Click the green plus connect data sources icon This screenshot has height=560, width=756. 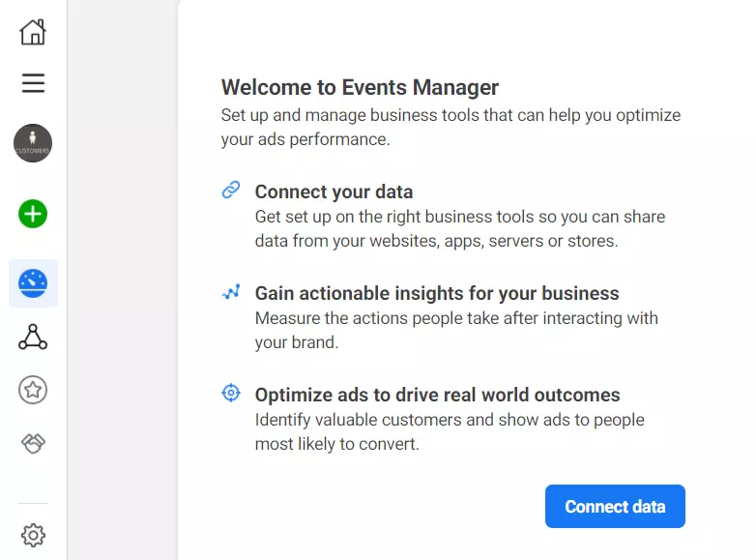coord(33,214)
